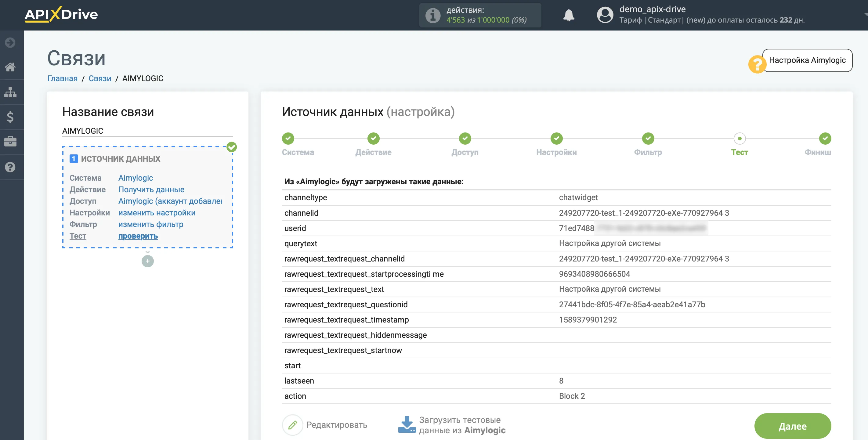Select the channelid row label
The height and width of the screenshot is (440, 868).
[301, 213]
